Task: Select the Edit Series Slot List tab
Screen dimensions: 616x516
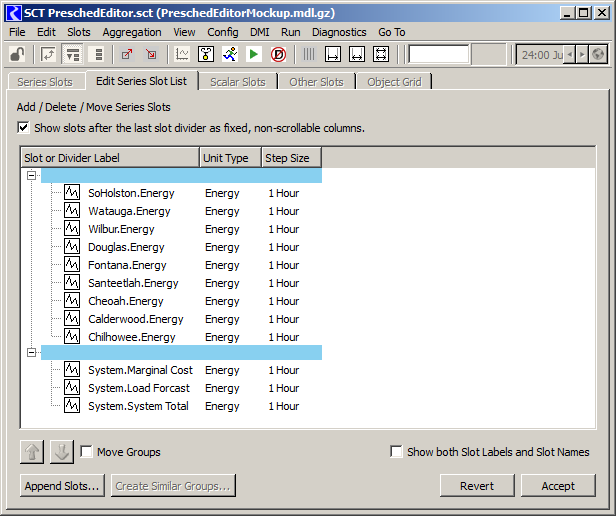Action: click(x=141, y=81)
